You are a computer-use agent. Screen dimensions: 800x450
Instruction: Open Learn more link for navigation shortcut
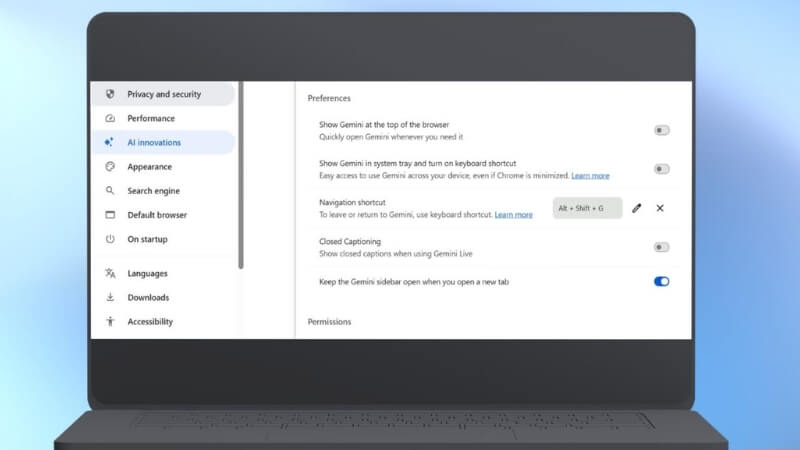[513, 215]
